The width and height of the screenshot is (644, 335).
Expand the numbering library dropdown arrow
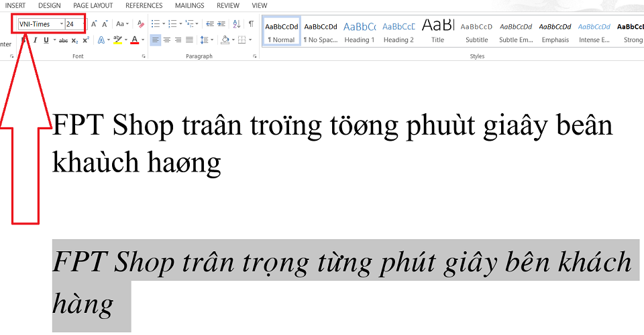tap(180, 23)
